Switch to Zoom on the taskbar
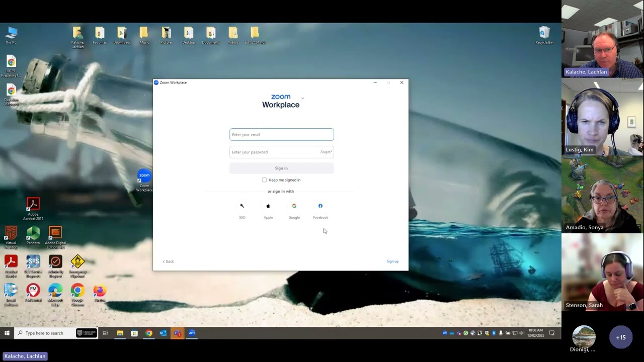Viewport: 644px width, 362px height. (192, 333)
